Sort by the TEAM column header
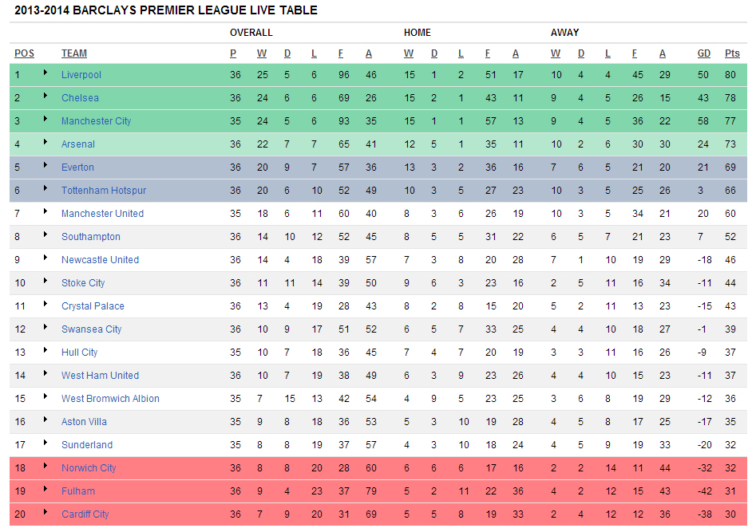This screenshot has height=532, width=756. [74, 53]
